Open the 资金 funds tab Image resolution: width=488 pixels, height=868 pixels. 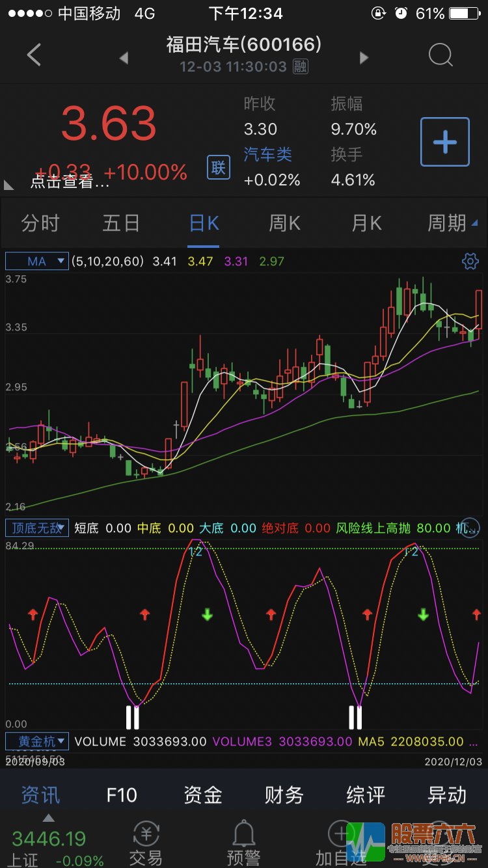pyautogui.click(x=203, y=794)
